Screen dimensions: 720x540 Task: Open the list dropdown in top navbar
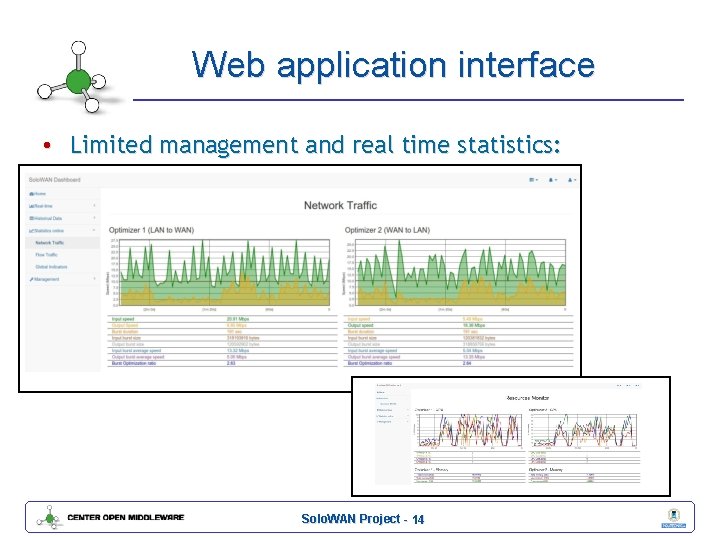(x=533, y=180)
